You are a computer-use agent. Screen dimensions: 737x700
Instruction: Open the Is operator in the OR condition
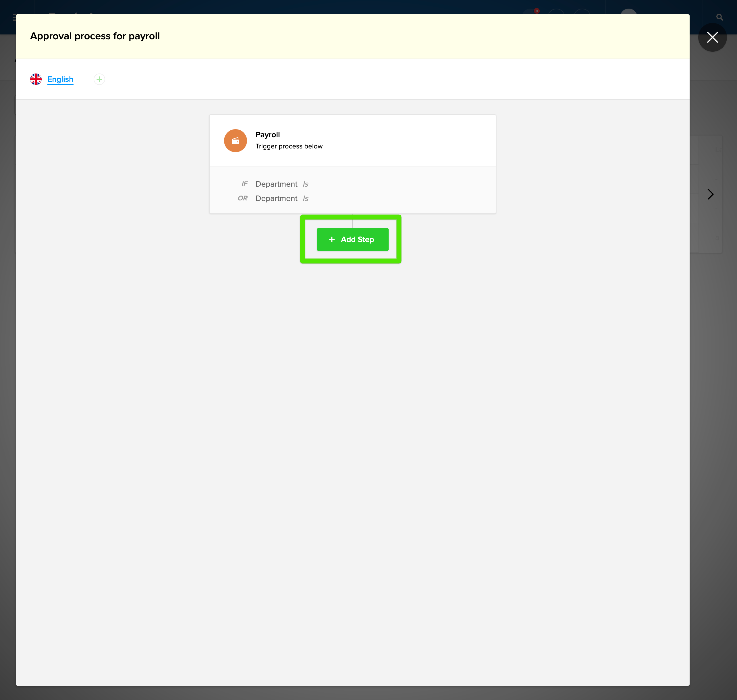(x=306, y=198)
